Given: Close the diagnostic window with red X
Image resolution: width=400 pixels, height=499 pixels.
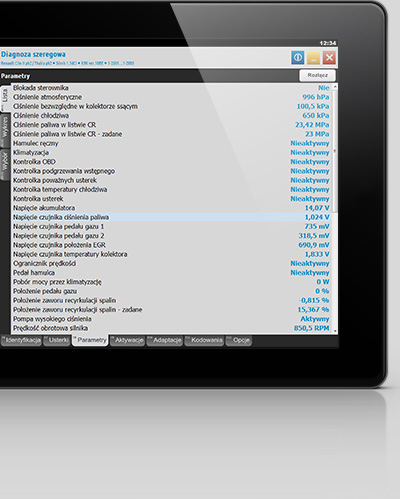Looking at the screenshot, I should 329,58.
